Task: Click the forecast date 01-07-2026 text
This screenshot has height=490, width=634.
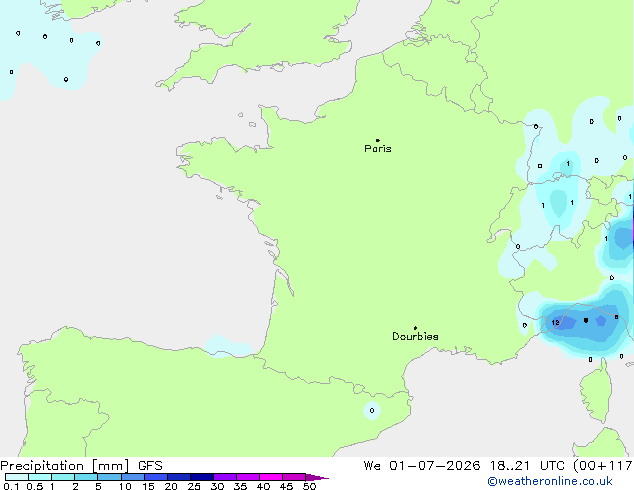Action: pos(435,466)
